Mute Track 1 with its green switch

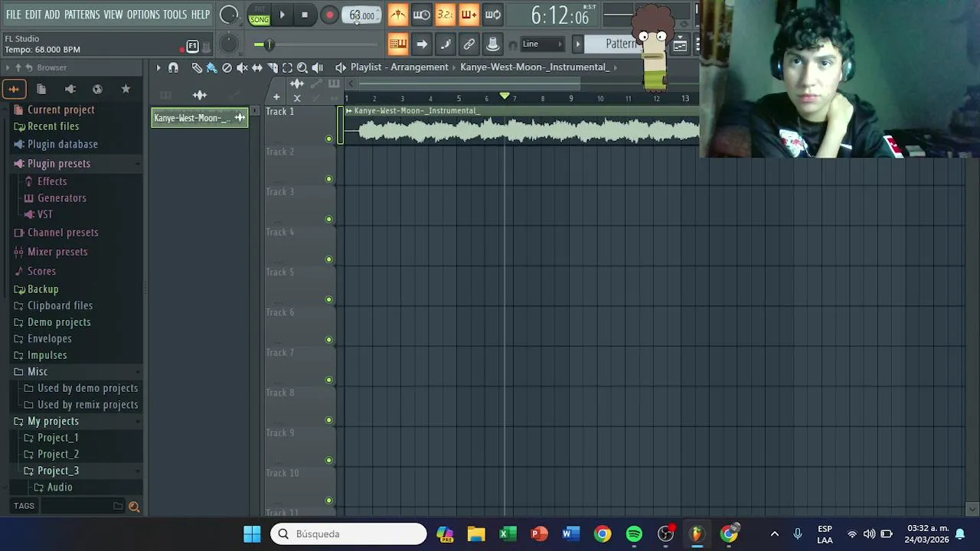[329, 139]
